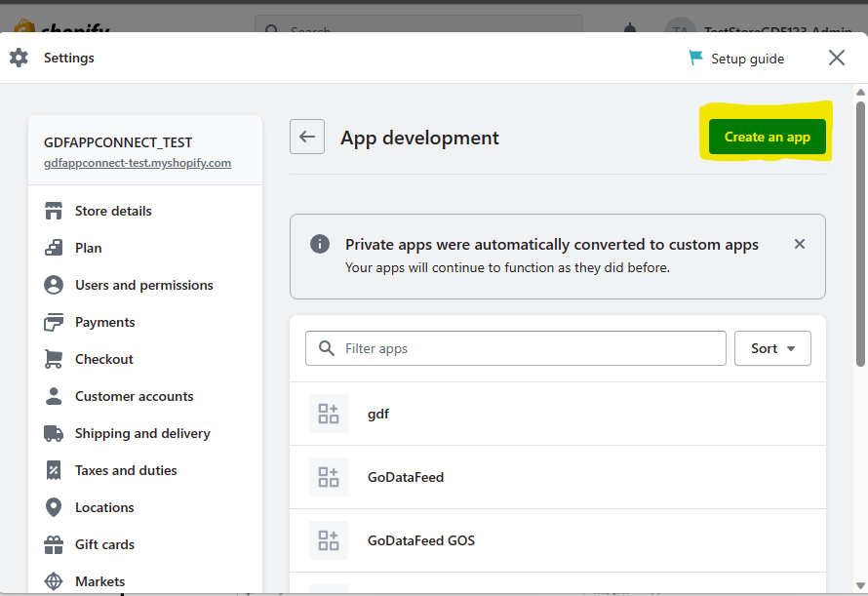Dismiss the private apps converted banner

coord(800,244)
